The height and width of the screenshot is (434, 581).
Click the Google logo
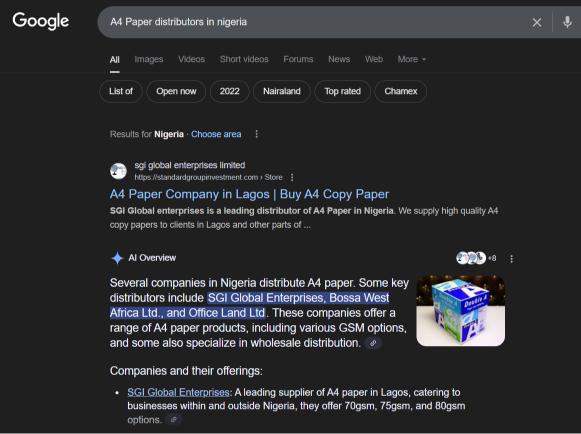(x=41, y=21)
